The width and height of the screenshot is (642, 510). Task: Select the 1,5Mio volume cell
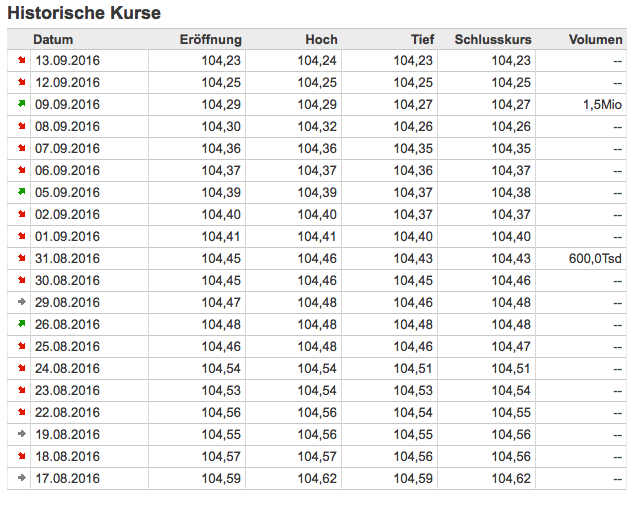602,104
